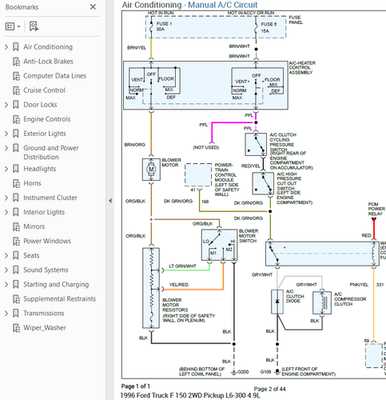Open the Interior Lights bookmark
The image size is (386, 400).
pyautogui.click(x=44, y=212)
